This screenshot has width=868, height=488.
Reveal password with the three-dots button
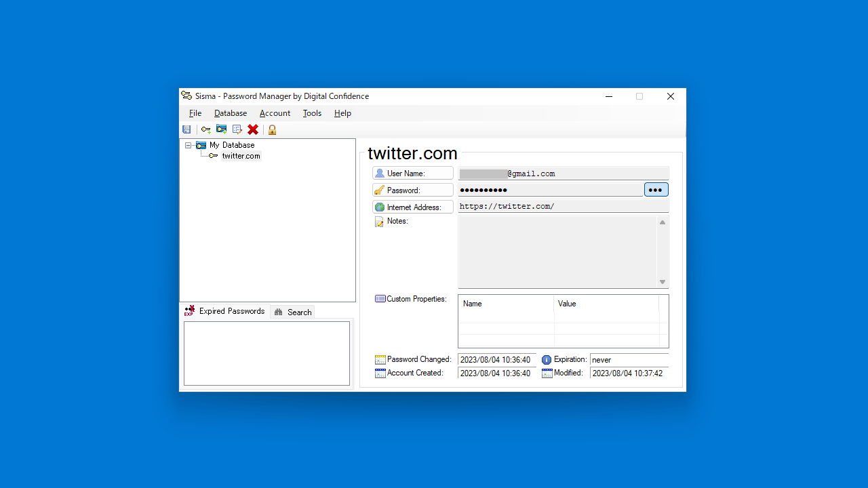[x=656, y=190]
